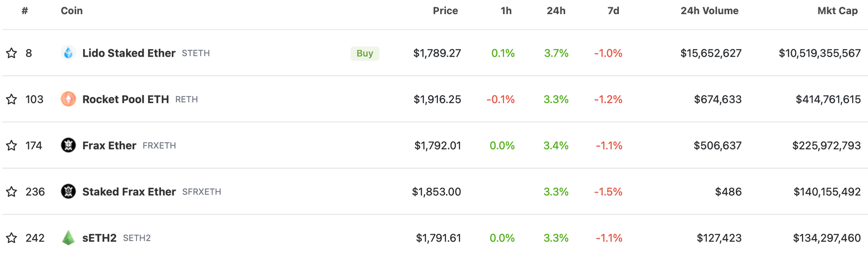The image size is (868, 257).
Task: Favorite Lido Staked Ether with the star
Action: pyautogui.click(x=11, y=53)
